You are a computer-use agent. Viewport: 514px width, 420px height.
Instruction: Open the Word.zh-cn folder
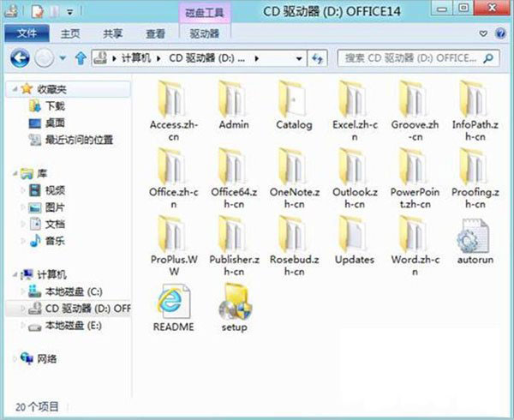pos(415,246)
